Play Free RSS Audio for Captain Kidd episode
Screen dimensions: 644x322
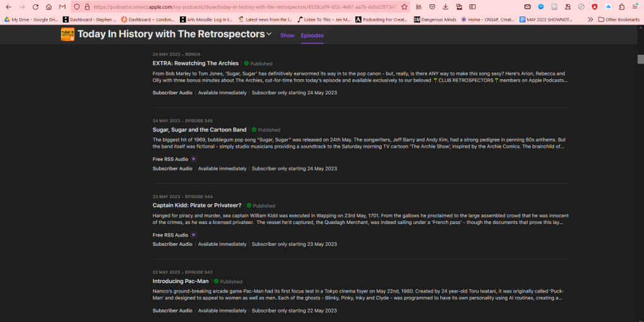[194, 235]
